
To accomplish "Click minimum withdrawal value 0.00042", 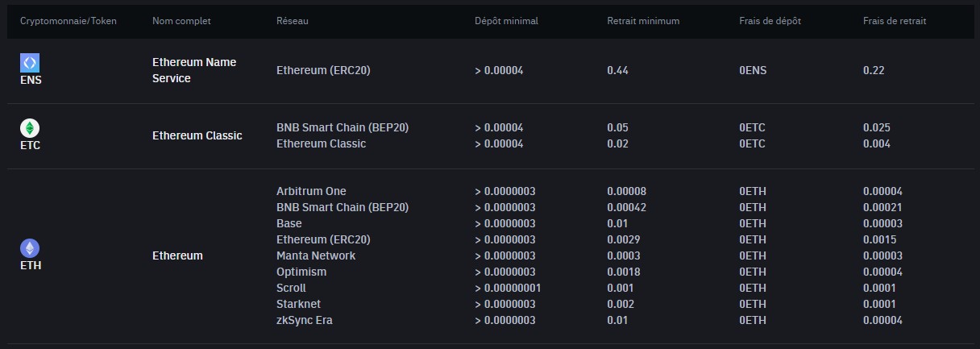I will [627, 207].
